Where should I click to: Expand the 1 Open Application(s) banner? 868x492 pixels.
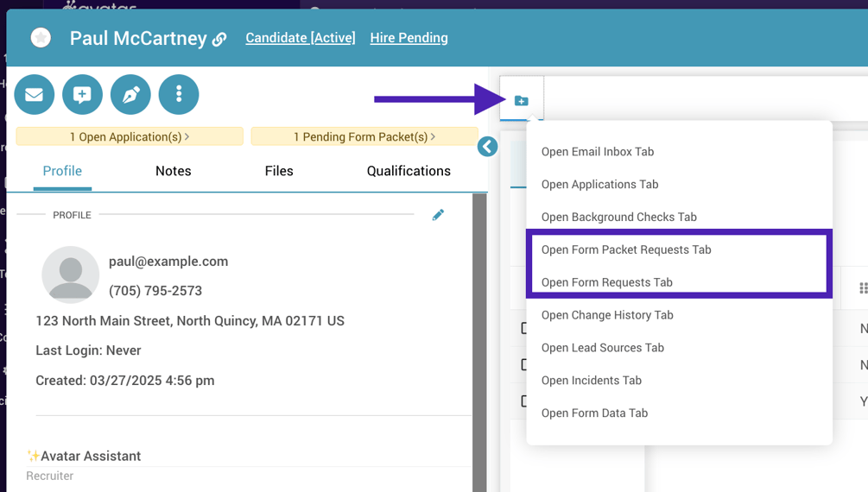click(x=130, y=136)
